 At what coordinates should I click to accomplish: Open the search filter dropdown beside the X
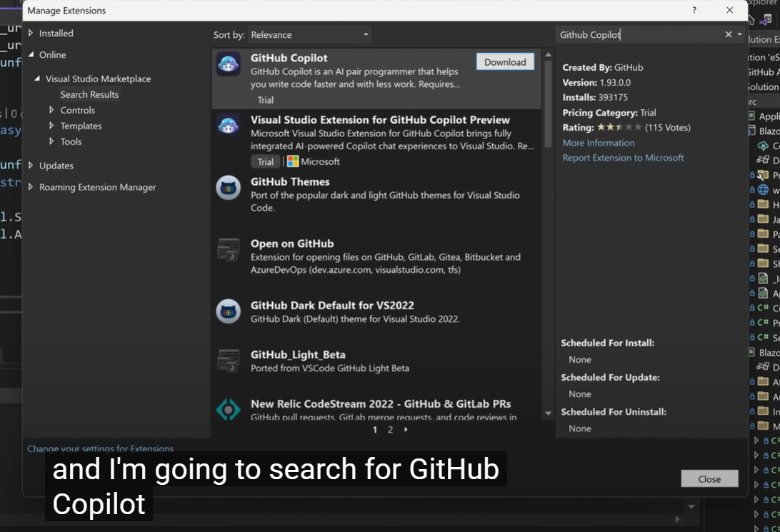[739, 34]
